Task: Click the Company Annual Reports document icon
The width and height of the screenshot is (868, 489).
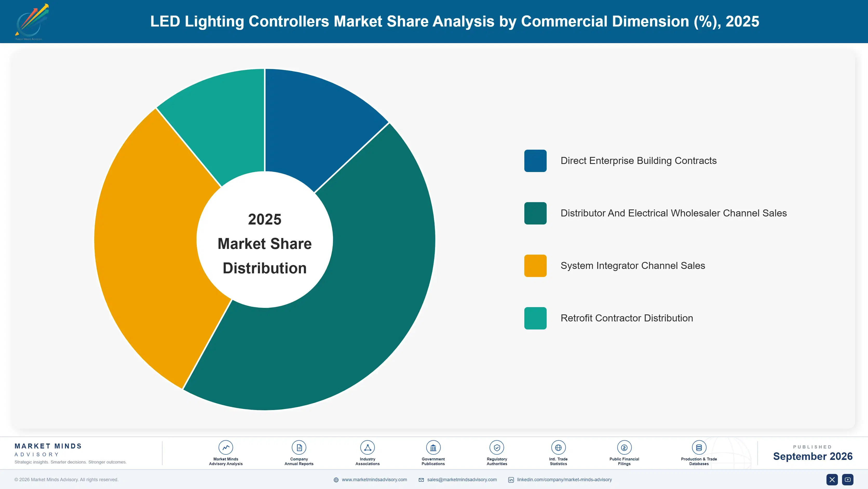Action: pyautogui.click(x=299, y=447)
